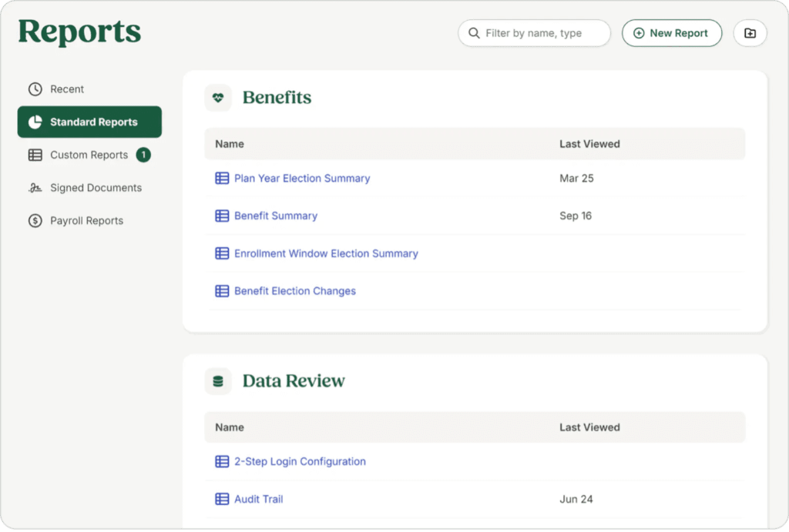Click the pie chart icon on Standard Reports

click(x=35, y=122)
